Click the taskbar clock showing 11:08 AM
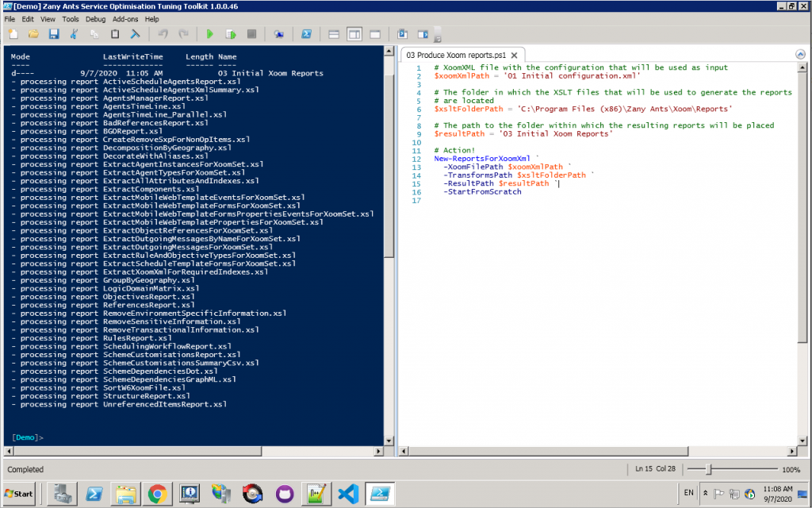 777,494
